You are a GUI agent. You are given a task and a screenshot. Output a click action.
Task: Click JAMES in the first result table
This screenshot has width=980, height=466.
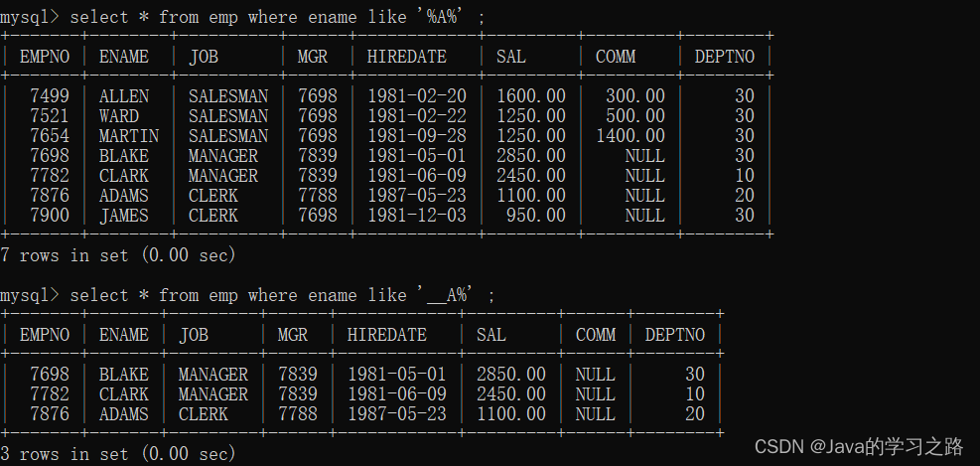(124, 216)
